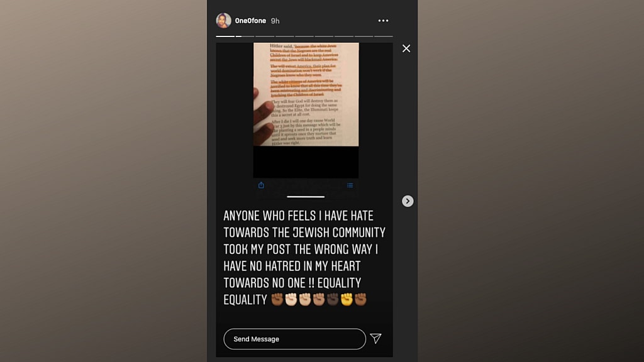Close the story with the X icon
644x362 pixels.
(406, 48)
